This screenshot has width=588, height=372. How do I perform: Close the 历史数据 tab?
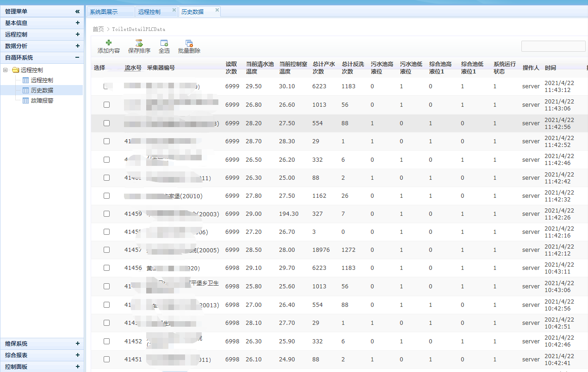click(217, 10)
